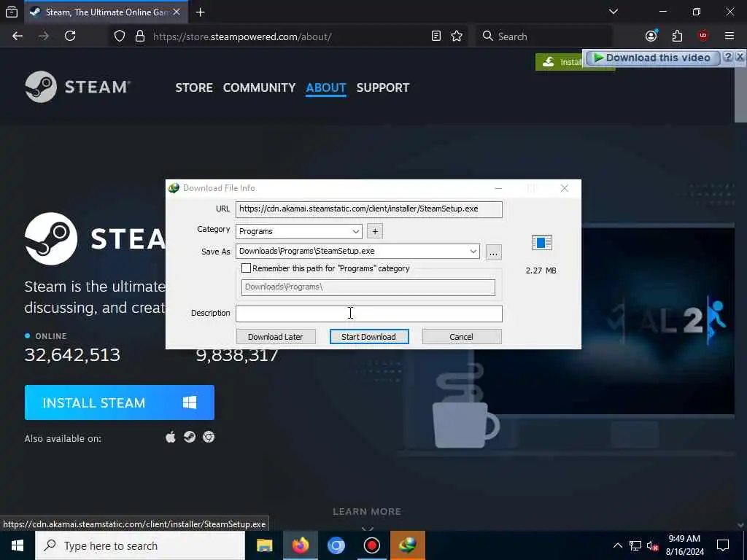Viewport: 747px width, 560px height.
Task: Open the STORE menu on Steam
Action: (194, 87)
